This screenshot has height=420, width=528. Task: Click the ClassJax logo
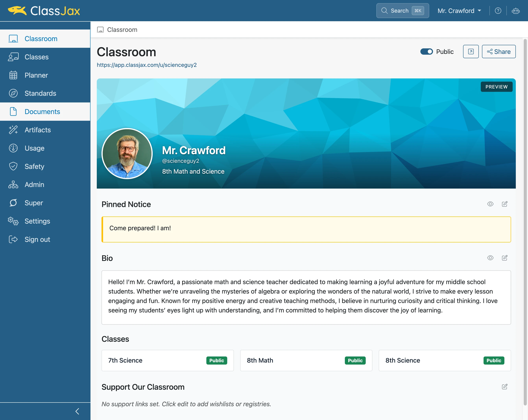[x=44, y=11]
